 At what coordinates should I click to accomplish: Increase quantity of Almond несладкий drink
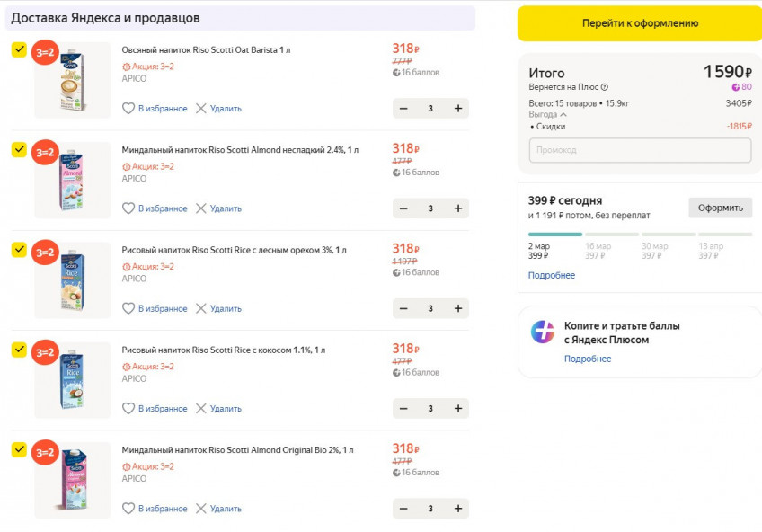(x=459, y=208)
